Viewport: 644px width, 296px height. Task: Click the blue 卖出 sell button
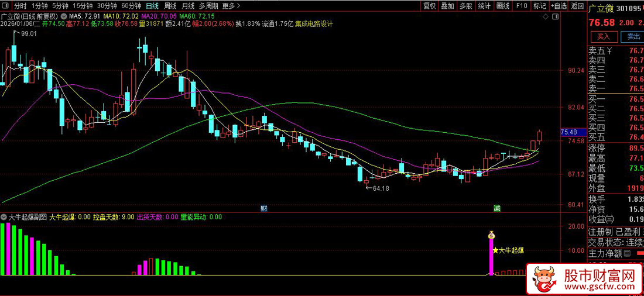pos(633,36)
